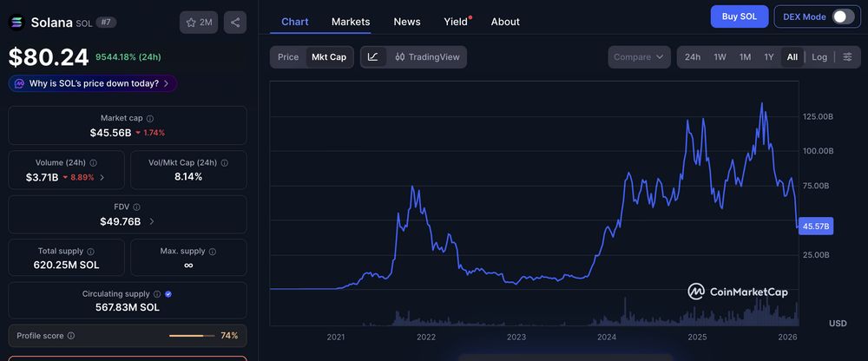Open the Yield tab
The image size is (868, 361).
click(x=456, y=22)
